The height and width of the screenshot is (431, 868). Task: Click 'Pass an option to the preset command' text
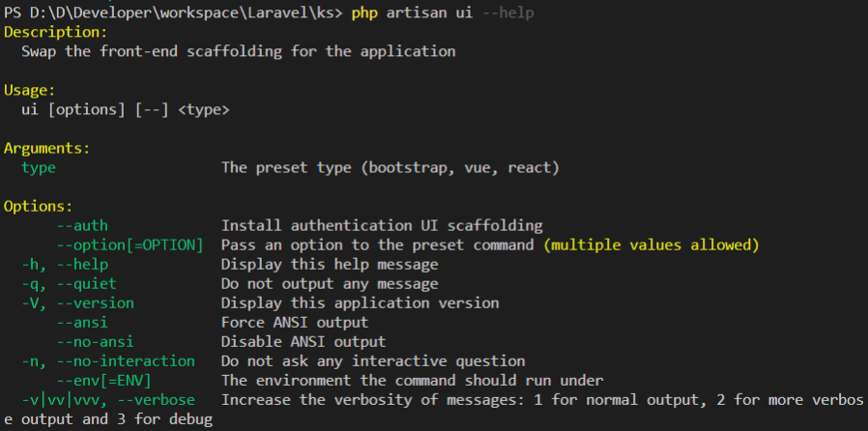coord(378,244)
